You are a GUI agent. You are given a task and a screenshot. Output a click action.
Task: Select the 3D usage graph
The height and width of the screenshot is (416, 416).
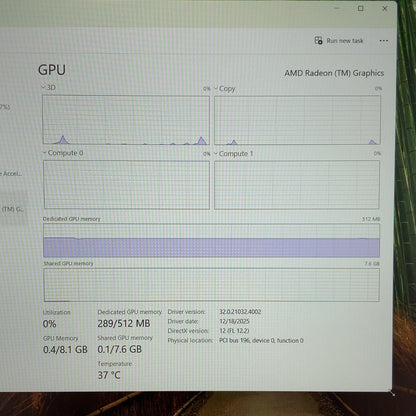coord(126,120)
